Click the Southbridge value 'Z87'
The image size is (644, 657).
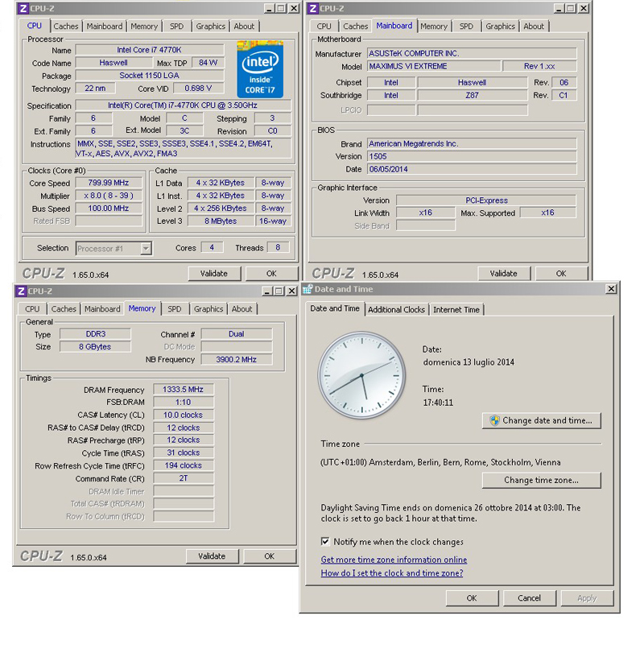click(x=473, y=95)
